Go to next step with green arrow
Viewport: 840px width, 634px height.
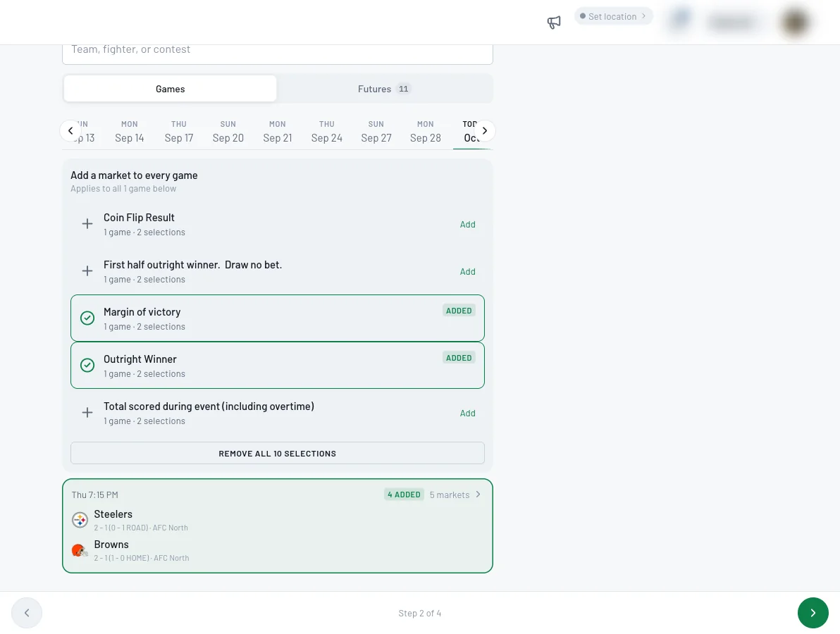coord(813,613)
